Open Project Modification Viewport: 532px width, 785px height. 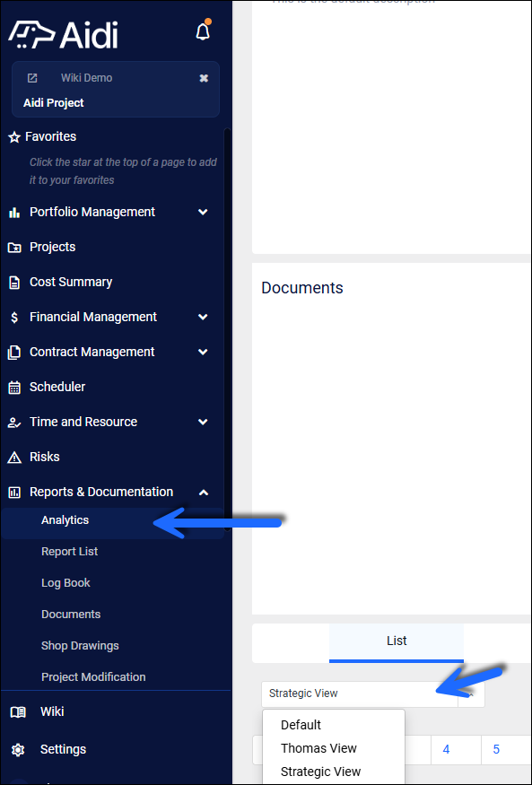pyautogui.click(x=93, y=676)
